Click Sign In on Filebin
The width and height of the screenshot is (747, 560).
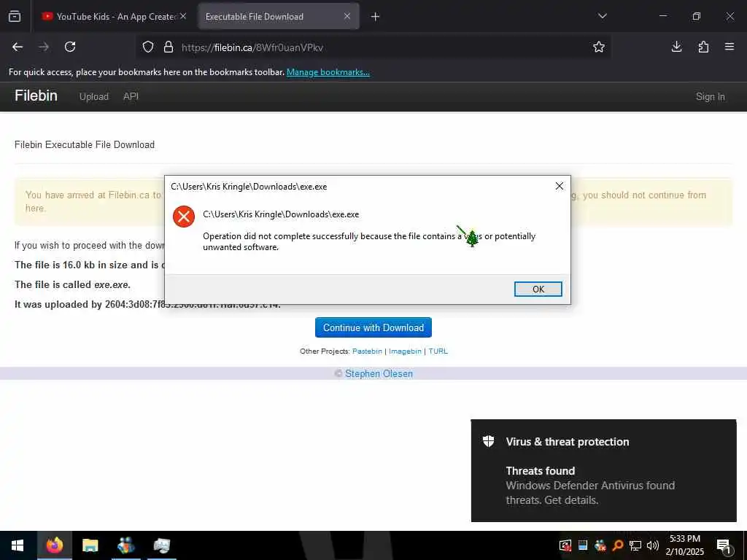point(711,97)
